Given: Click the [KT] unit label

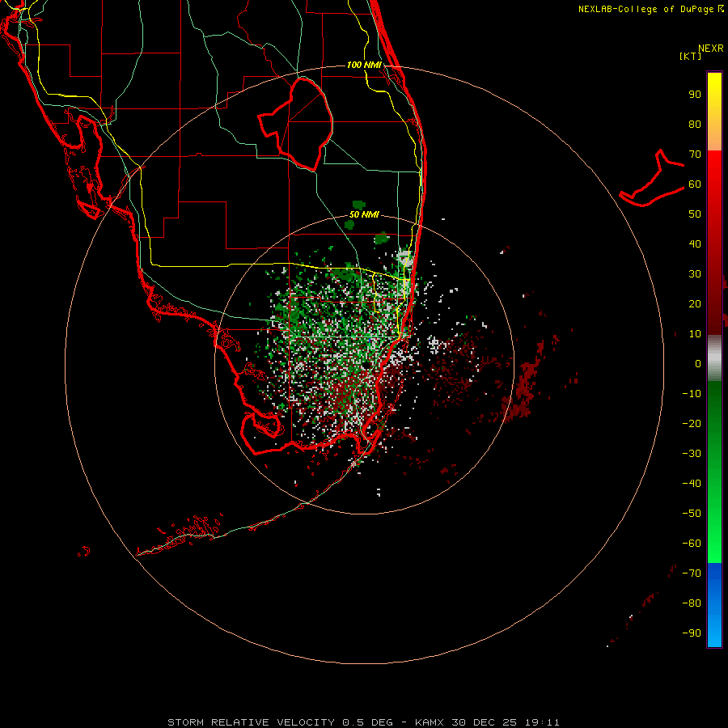Looking at the screenshot, I should point(691,56).
